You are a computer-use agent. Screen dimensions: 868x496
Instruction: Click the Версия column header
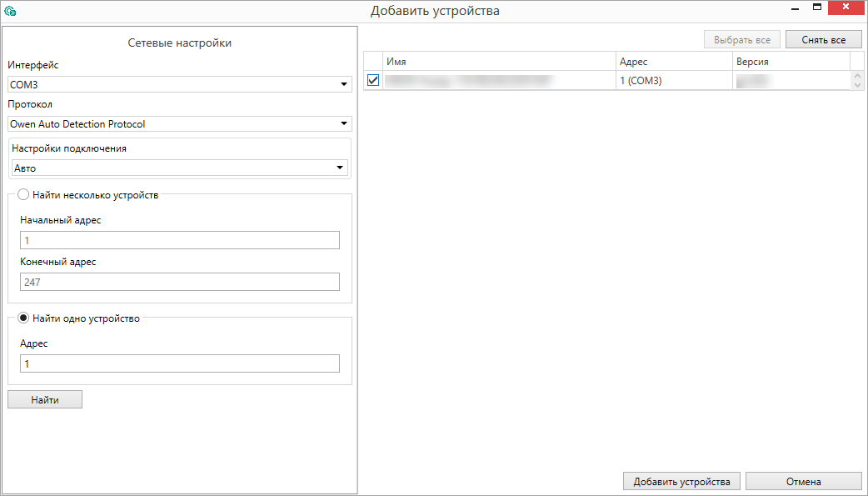tap(791, 62)
